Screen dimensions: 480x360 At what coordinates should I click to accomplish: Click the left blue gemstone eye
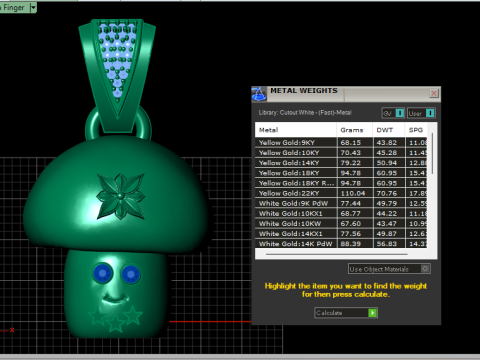tap(103, 273)
